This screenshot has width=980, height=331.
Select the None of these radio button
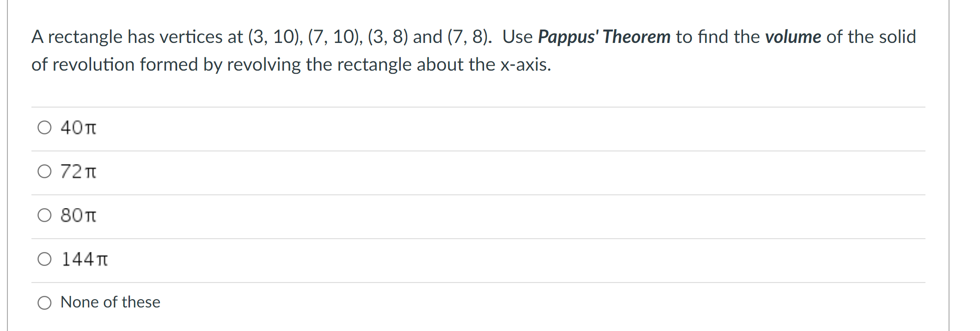click(44, 303)
